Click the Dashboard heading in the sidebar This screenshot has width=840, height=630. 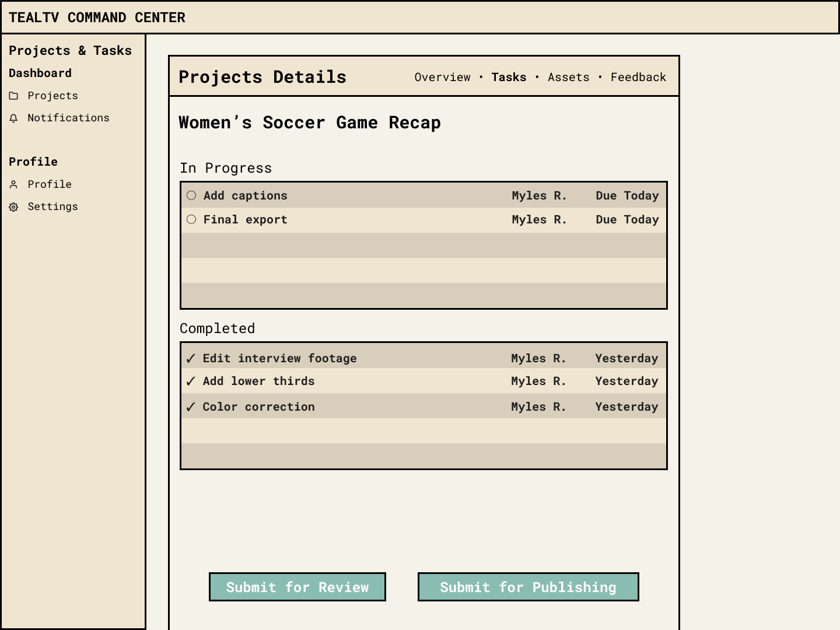coord(40,73)
